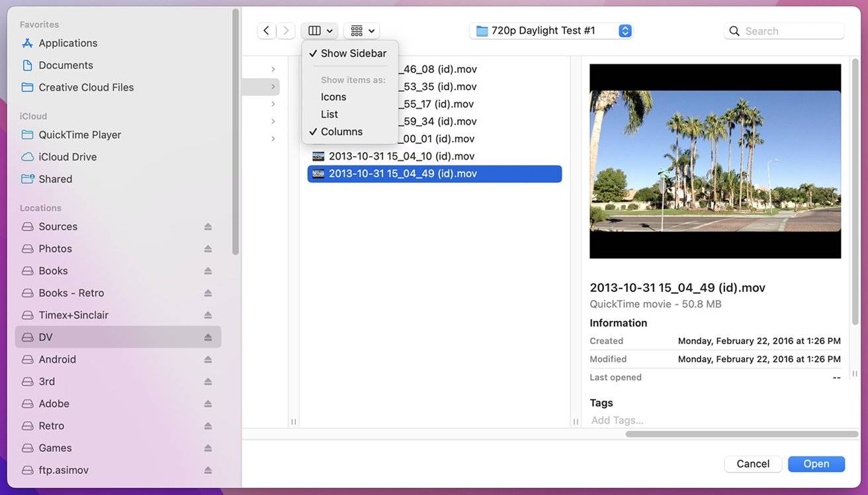Select the DV volume
This screenshot has width=868, height=495.
click(118, 337)
